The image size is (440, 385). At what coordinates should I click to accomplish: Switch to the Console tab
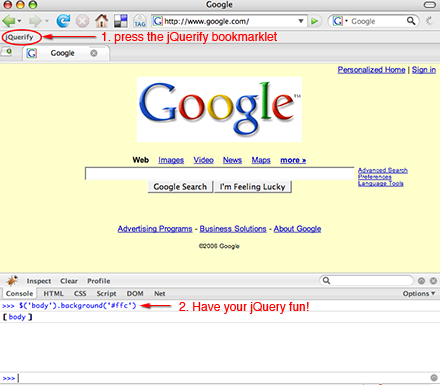[19, 294]
